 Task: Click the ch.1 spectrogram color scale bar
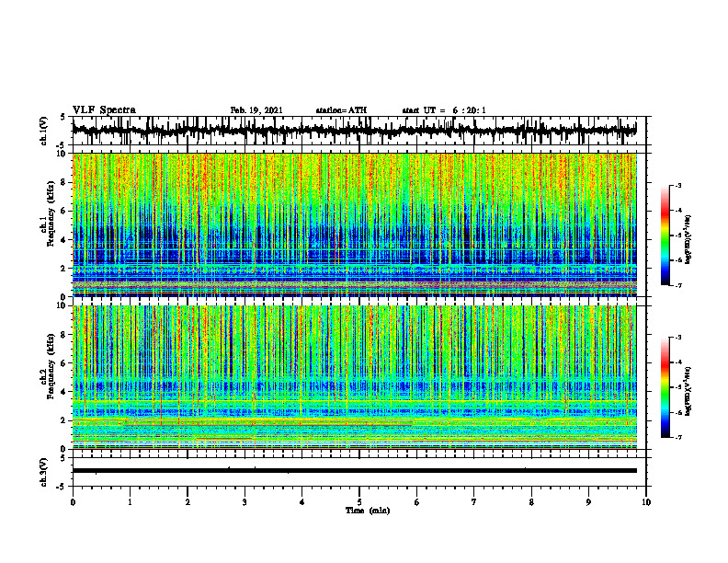click(665, 236)
